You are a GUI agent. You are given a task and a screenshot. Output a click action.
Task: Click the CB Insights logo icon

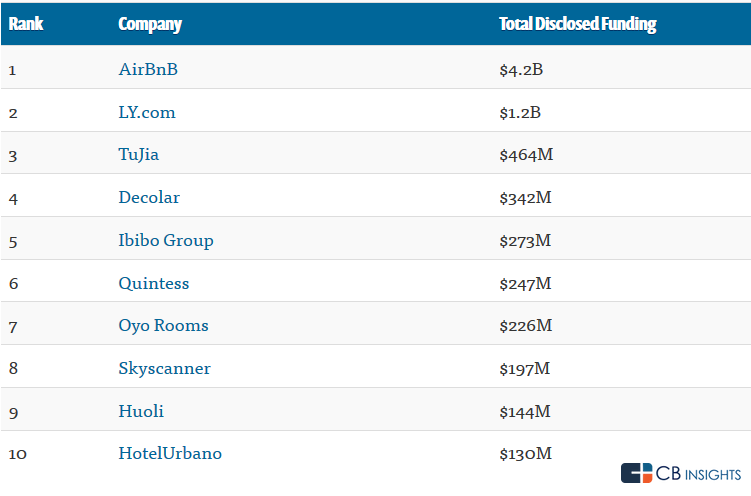[636, 473]
